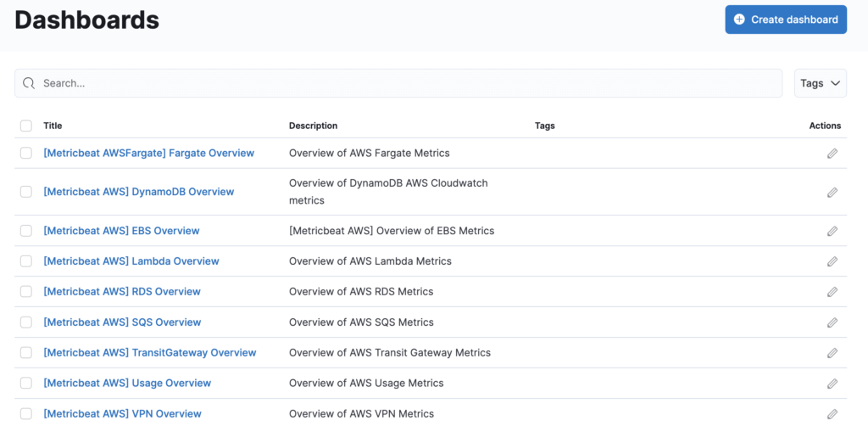This screenshot has height=426, width=868.
Task: Click the Dashboards page heading
Action: pos(87,20)
